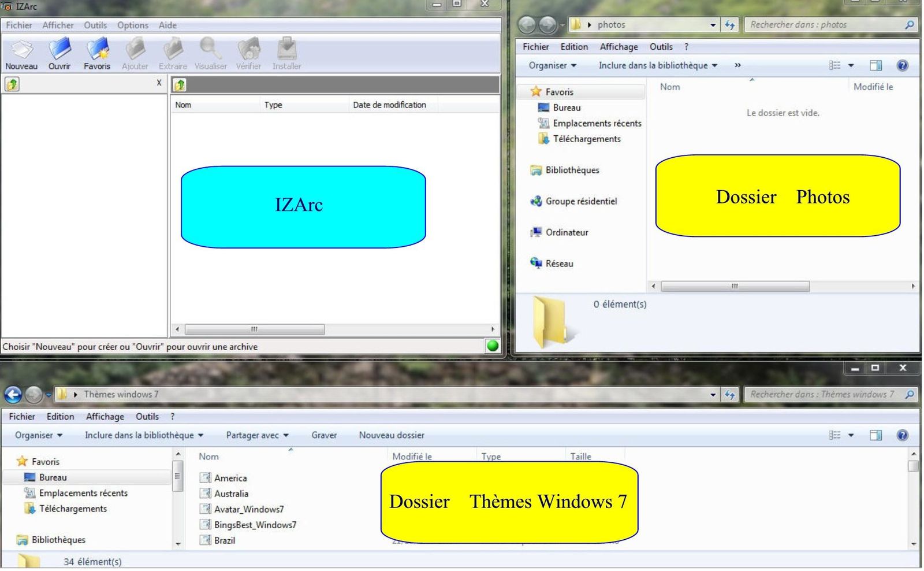
Task: Click the help icon in photos window
Action: point(902,65)
